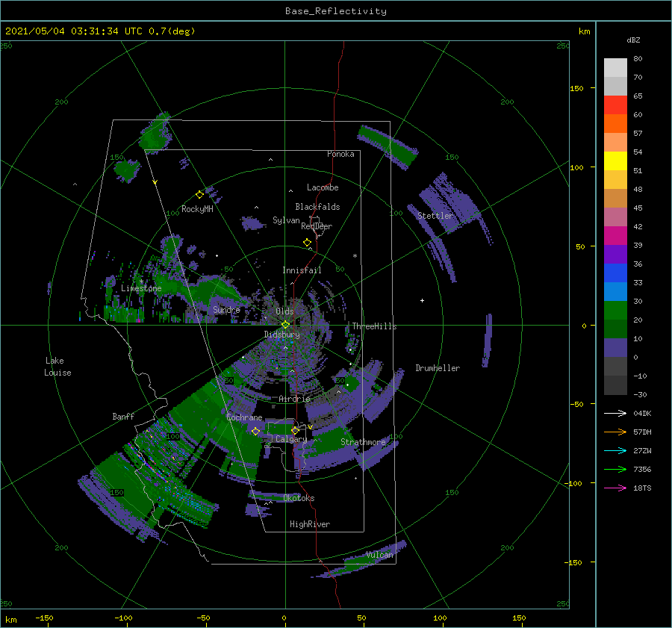Pick the red 65 dBZ color swatch
672x628 pixels.
(x=615, y=105)
